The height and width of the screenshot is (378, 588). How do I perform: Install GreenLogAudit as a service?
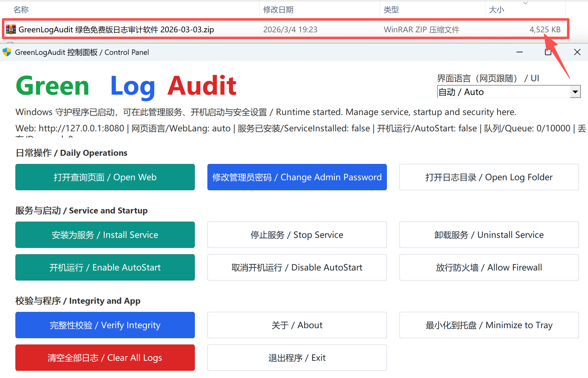point(105,235)
